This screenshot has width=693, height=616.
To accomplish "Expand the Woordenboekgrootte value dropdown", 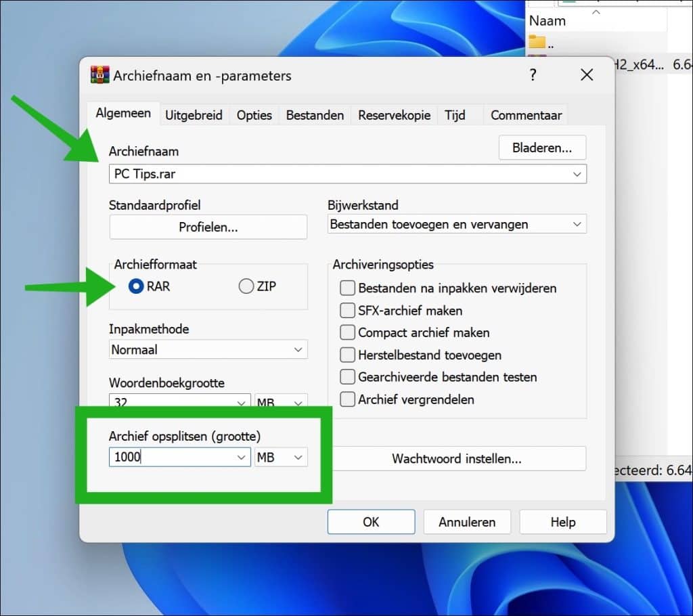I will [241, 402].
